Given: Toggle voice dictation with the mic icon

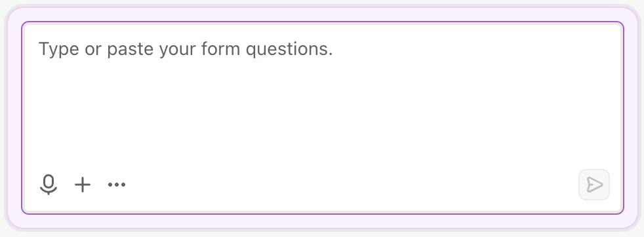Looking at the screenshot, I should [x=49, y=185].
